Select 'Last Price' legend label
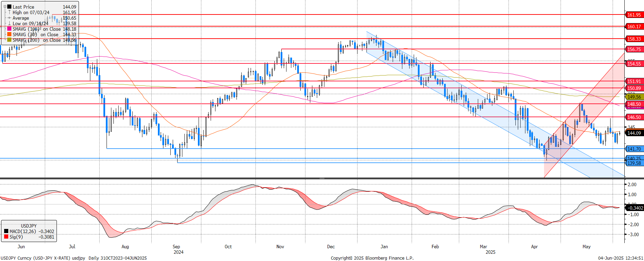The width and height of the screenshot is (644, 261). click(23, 7)
